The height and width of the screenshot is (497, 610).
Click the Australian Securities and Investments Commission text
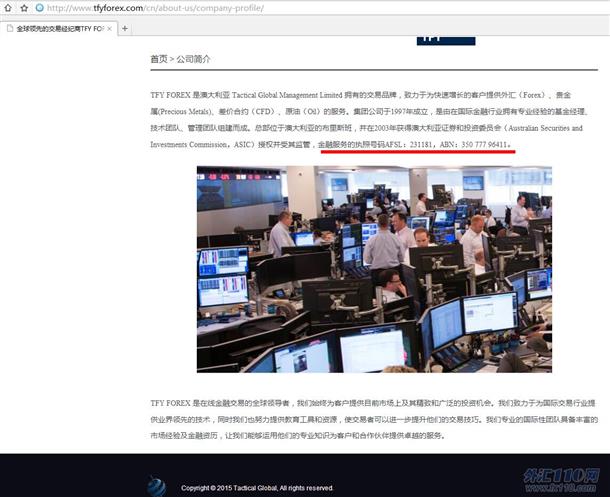pos(366,136)
